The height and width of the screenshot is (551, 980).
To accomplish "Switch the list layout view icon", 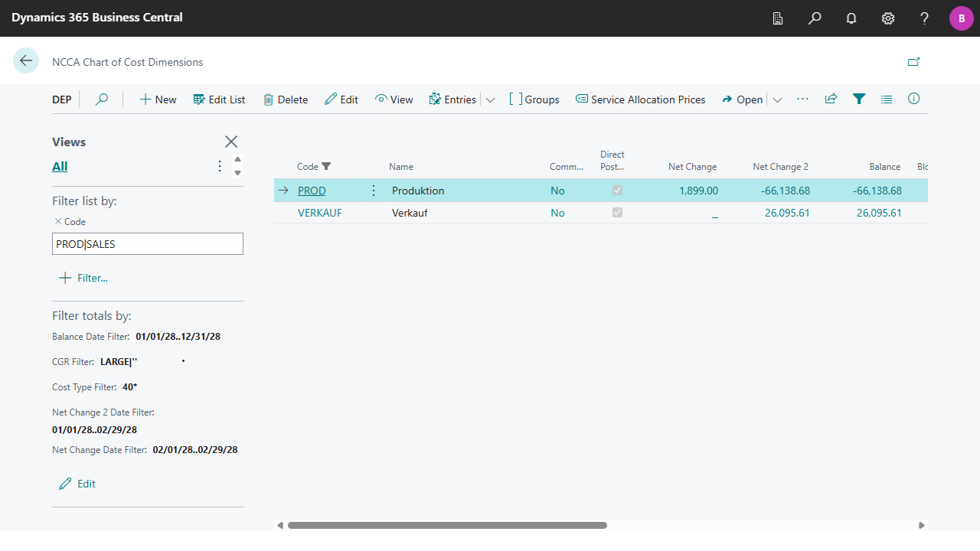I will [x=887, y=99].
